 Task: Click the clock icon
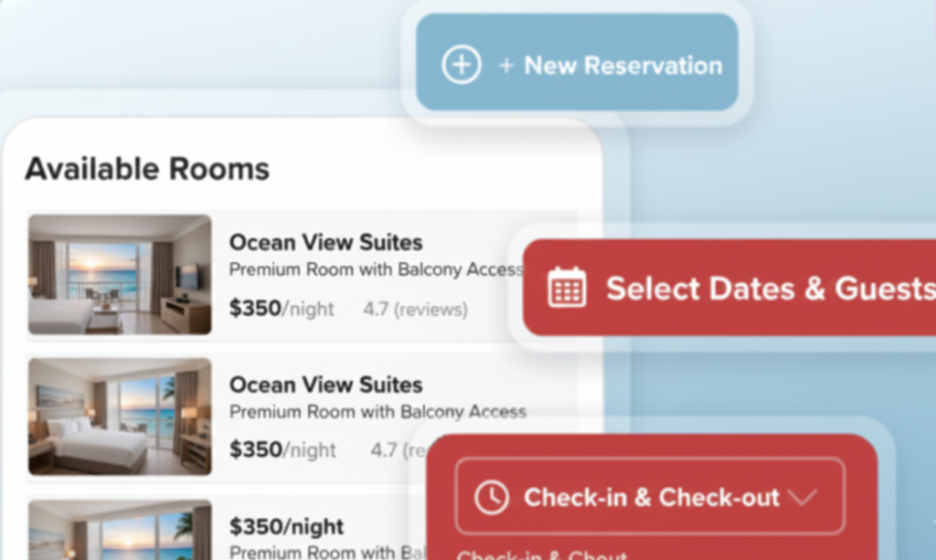point(492,497)
